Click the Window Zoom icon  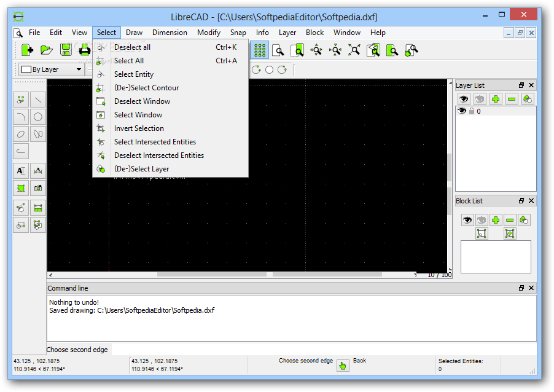pyautogui.click(x=392, y=50)
